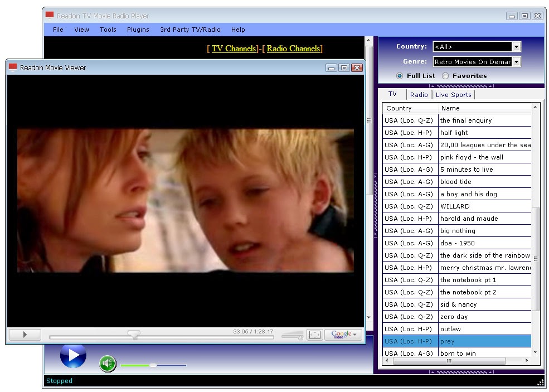This screenshot has width=549, height=392.
Task: Select 'born to win' in the list
Action: 456,353
